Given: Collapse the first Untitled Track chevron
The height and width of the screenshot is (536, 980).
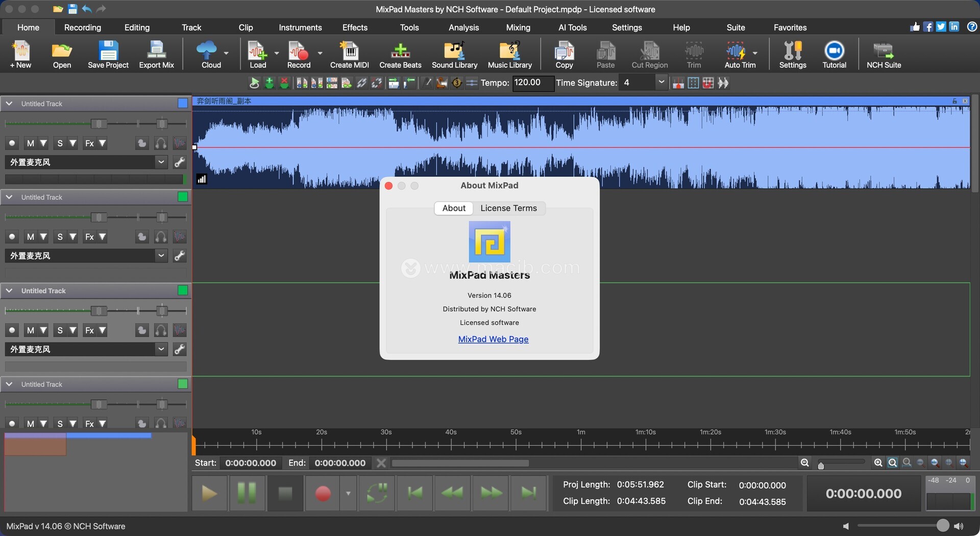Looking at the screenshot, I should click(x=9, y=104).
